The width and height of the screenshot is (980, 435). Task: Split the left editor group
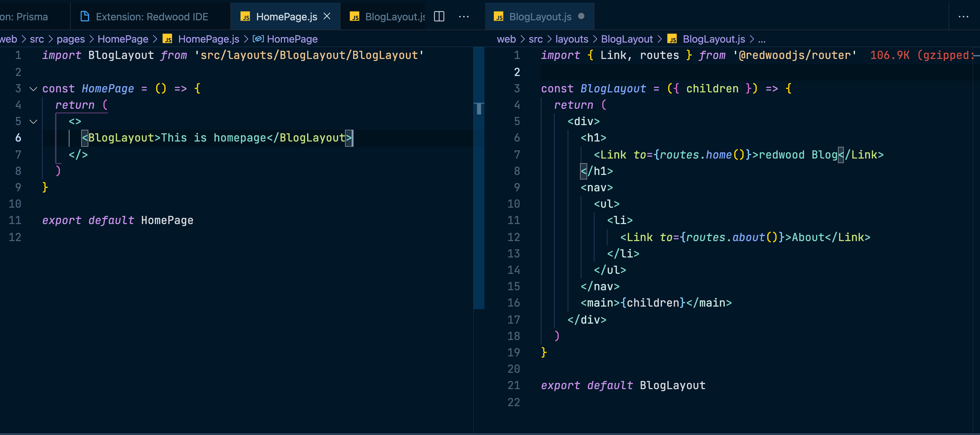tap(439, 16)
